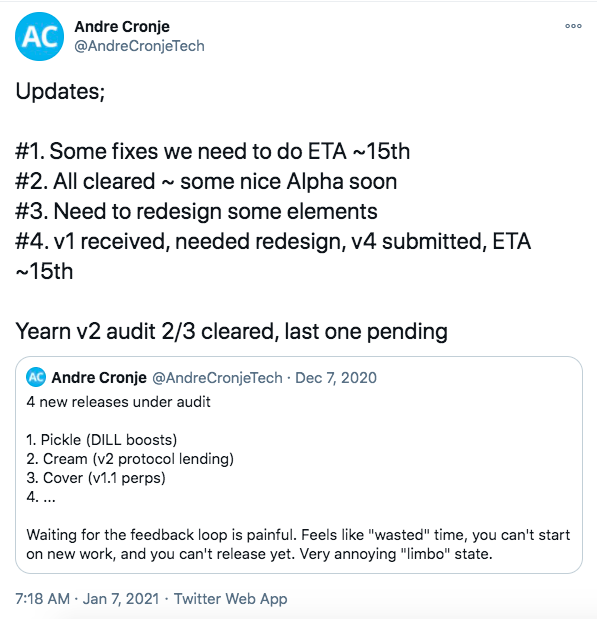Click the 'Pickle (DILL boosts)' line in quote
The width and height of the screenshot is (597, 619).
101,440
